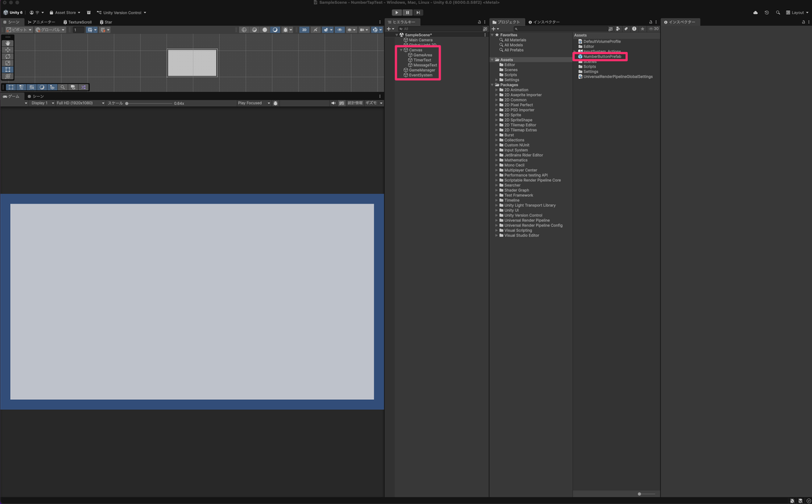The height and width of the screenshot is (504, 812).
Task: Open global search magnifier icon
Action: coord(777,12)
